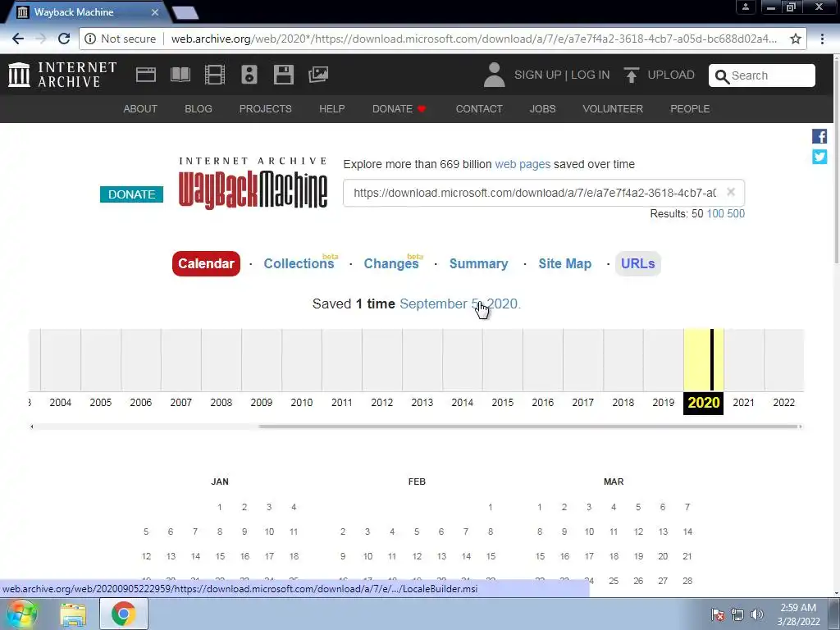This screenshot has width=840, height=630.
Task: Open VOLUNTEER menu item
Action: [612, 109]
